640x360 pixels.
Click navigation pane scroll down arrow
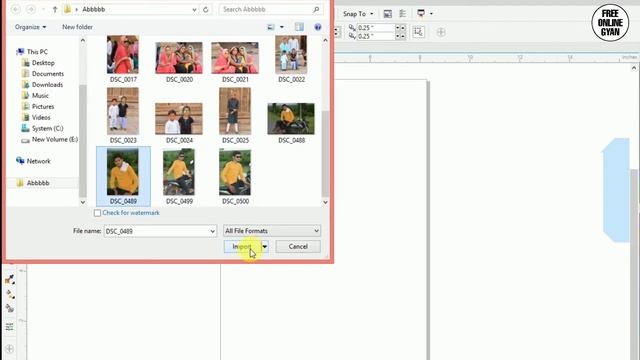(83, 202)
